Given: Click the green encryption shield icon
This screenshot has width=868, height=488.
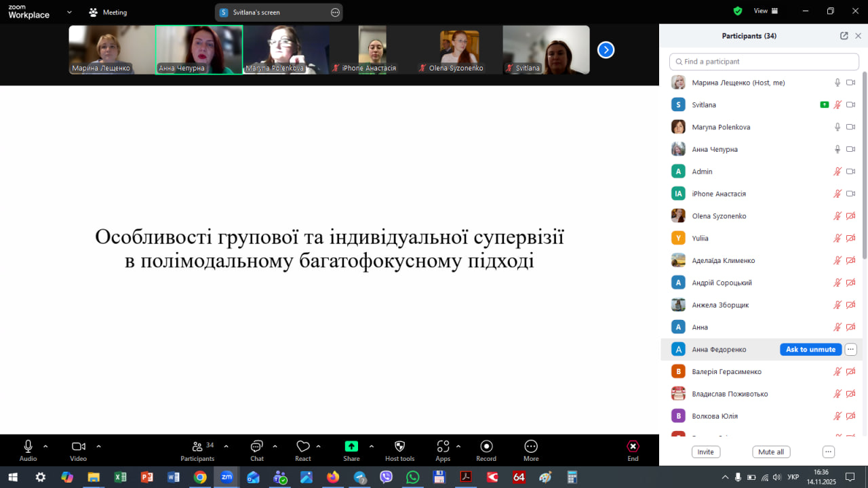Looking at the screenshot, I should click(x=738, y=11).
